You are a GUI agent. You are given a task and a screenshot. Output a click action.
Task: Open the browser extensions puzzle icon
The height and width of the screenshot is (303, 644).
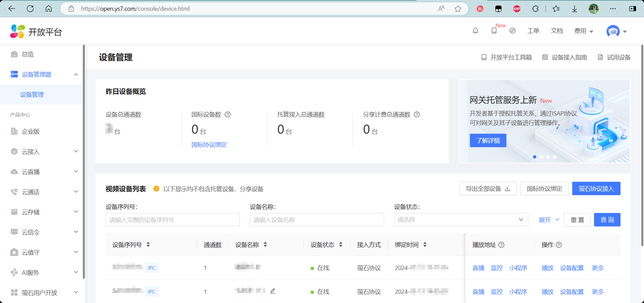coord(536,9)
